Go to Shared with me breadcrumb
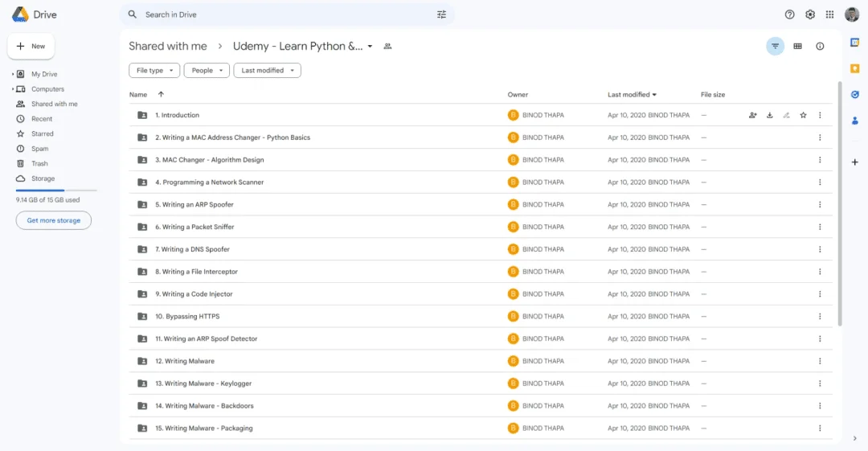868x451 pixels. 168,46
